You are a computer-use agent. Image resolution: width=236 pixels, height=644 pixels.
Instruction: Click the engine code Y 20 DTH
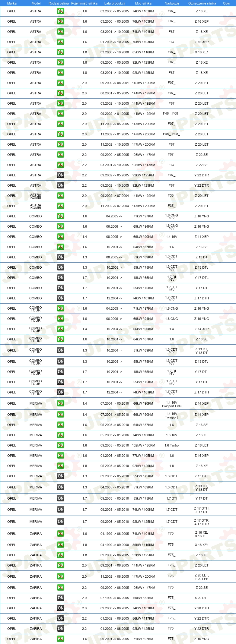pos(202,608)
